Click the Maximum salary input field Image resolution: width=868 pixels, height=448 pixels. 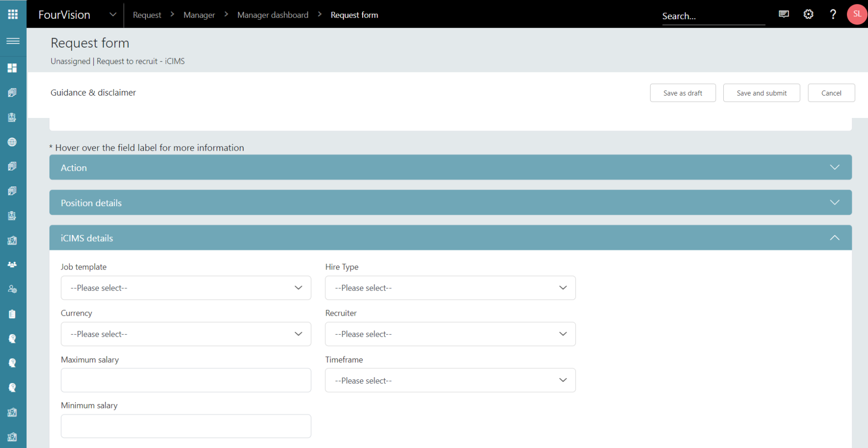coord(186,380)
